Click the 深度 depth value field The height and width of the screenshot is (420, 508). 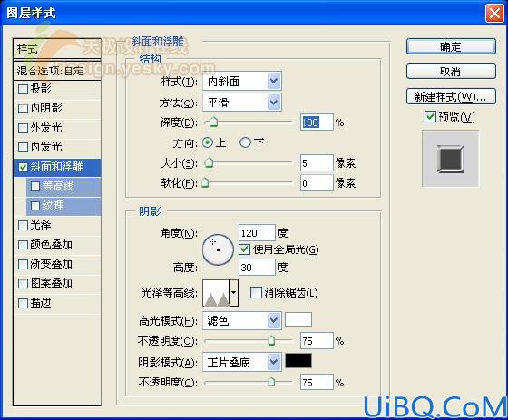click(317, 122)
